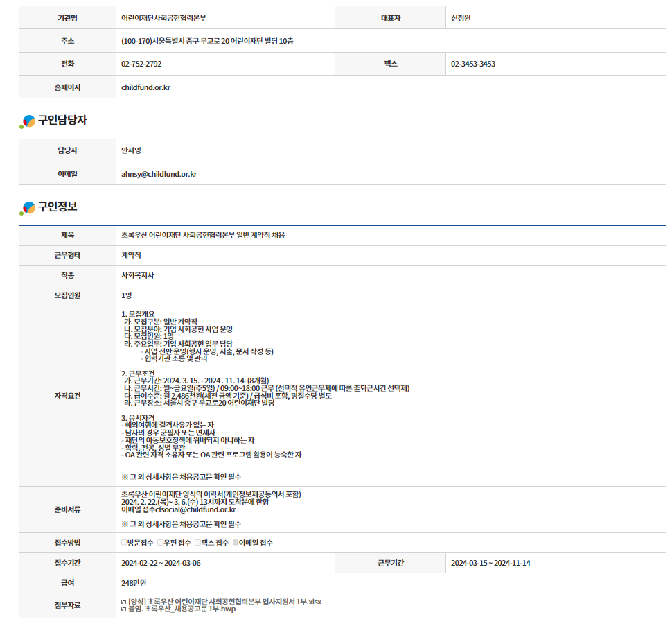This screenshot has width=672, height=619.
Task: Click the 담당자 label cell
Action: coord(68,150)
